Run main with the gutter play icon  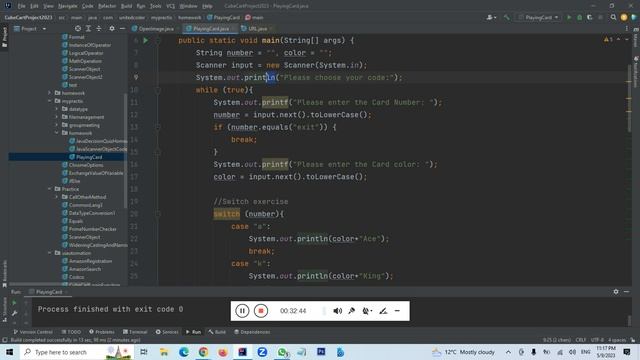[x=146, y=40]
